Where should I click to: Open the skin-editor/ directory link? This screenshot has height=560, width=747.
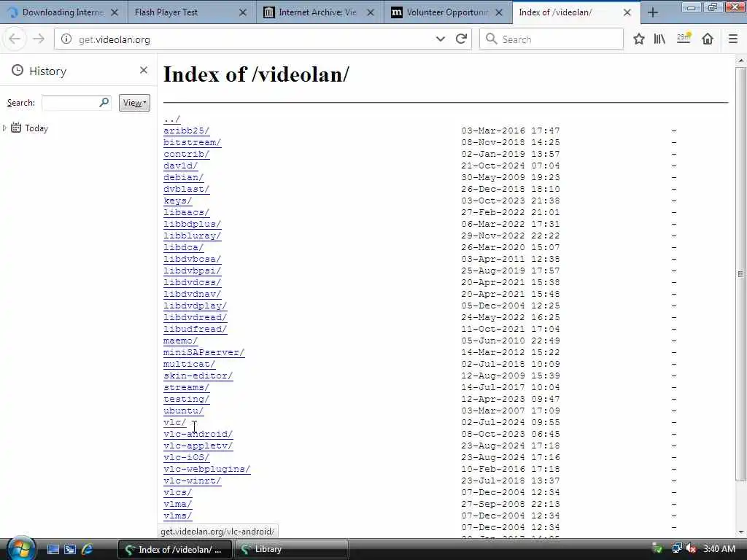[x=198, y=376]
